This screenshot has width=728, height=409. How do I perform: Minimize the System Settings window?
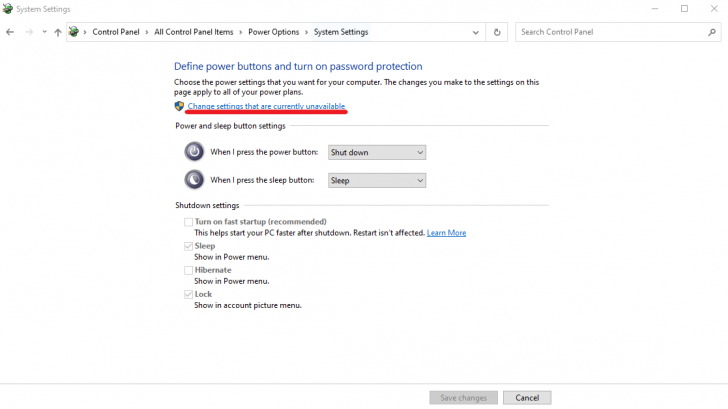pos(655,9)
